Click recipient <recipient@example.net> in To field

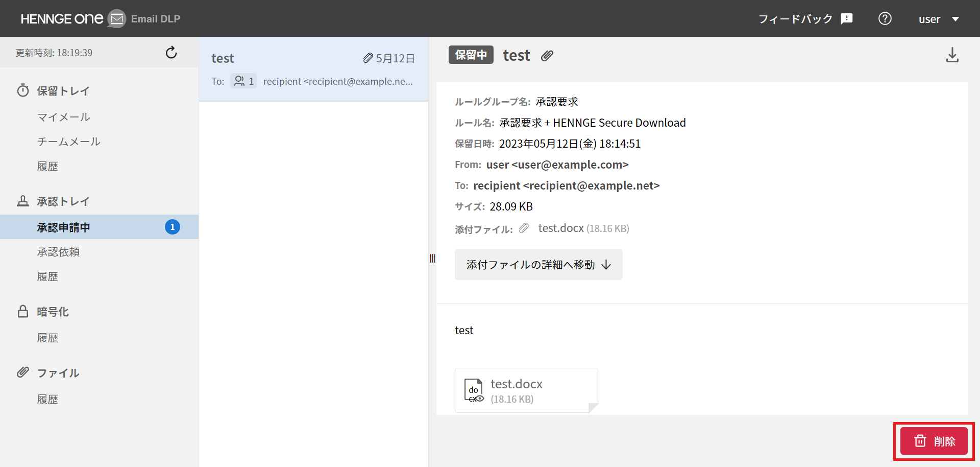[567, 185]
